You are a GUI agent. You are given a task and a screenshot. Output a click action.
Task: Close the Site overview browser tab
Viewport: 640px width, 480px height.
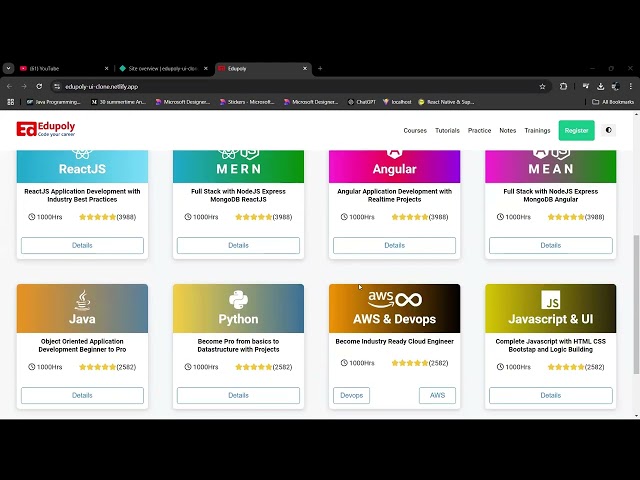click(206, 69)
